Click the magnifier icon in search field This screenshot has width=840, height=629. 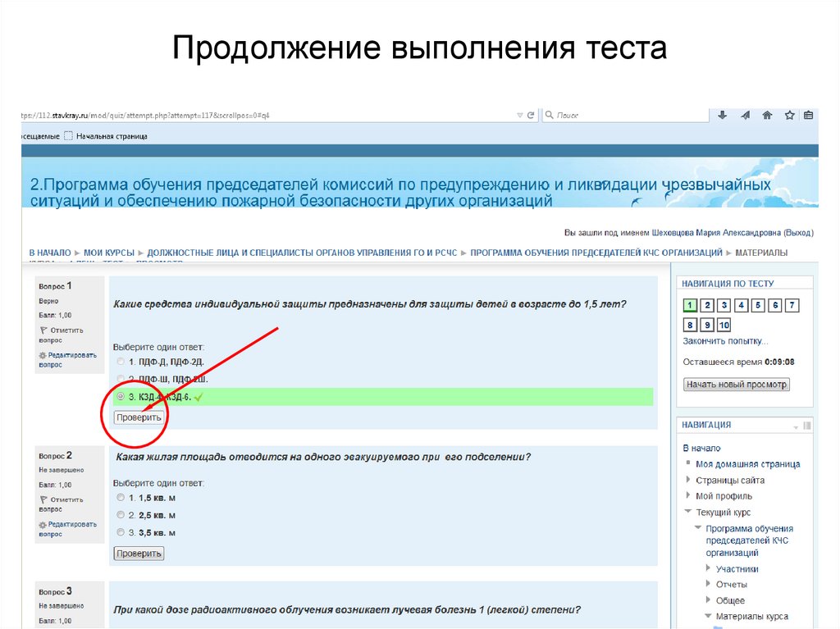click(548, 115)
